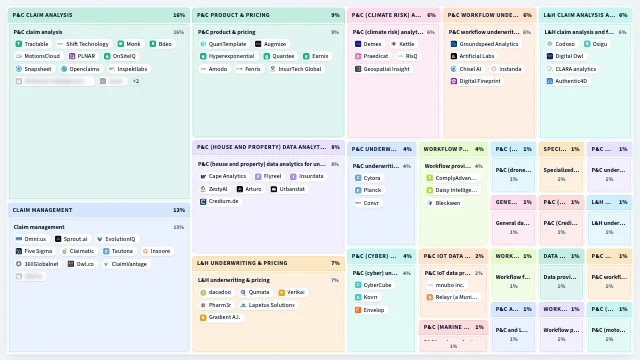Select the Geospatial Insight chip

click(x=382, y=69)
